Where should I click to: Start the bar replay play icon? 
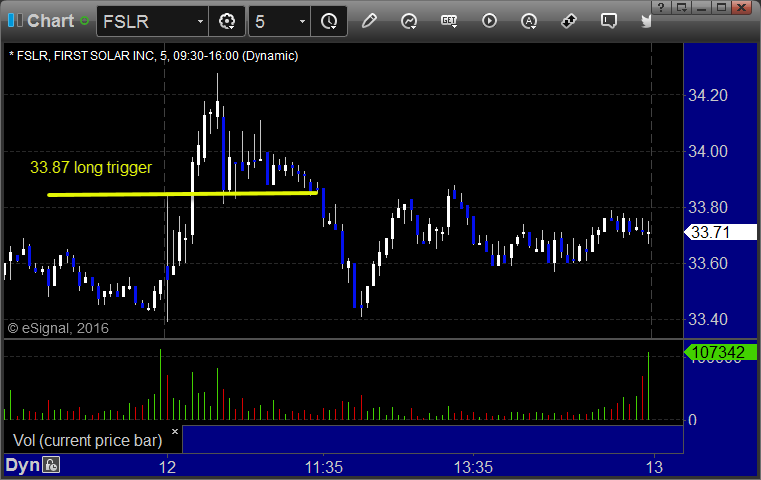pos(489,21)
